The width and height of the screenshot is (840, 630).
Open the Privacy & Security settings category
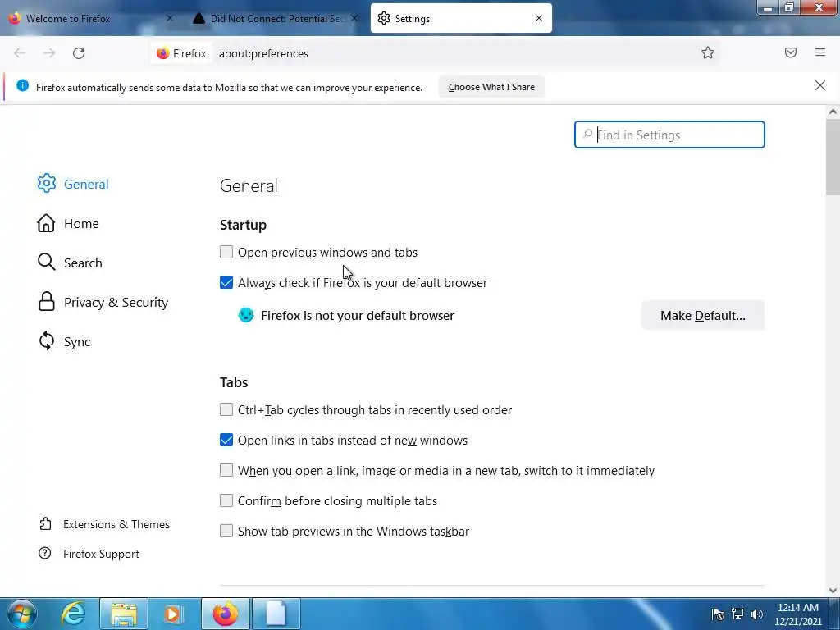point(116,302)
